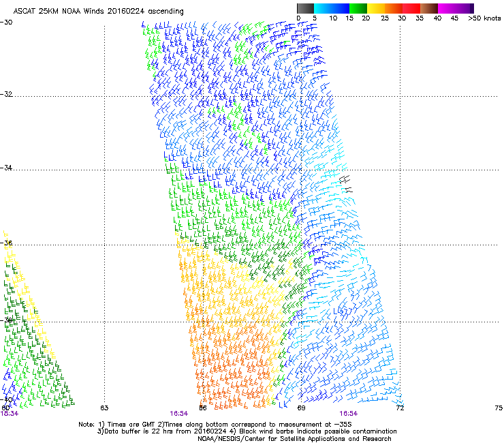Click the purple '18:54' time label near longitude 66

[x=178, y=414]
